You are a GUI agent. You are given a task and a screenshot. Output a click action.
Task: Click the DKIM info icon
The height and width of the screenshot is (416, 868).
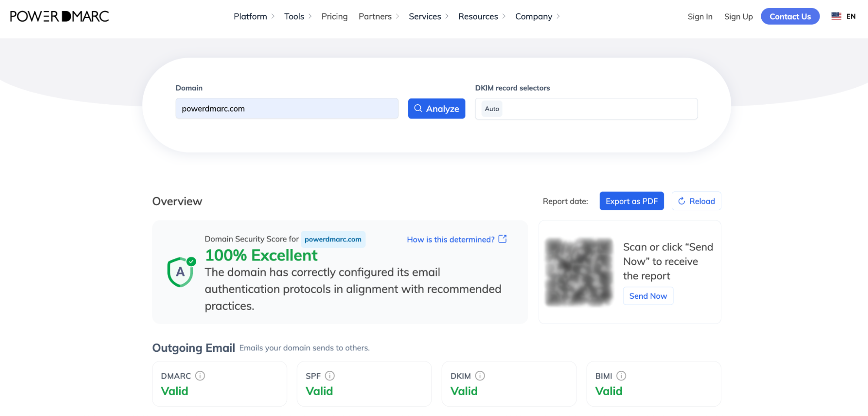click(480, 376)
